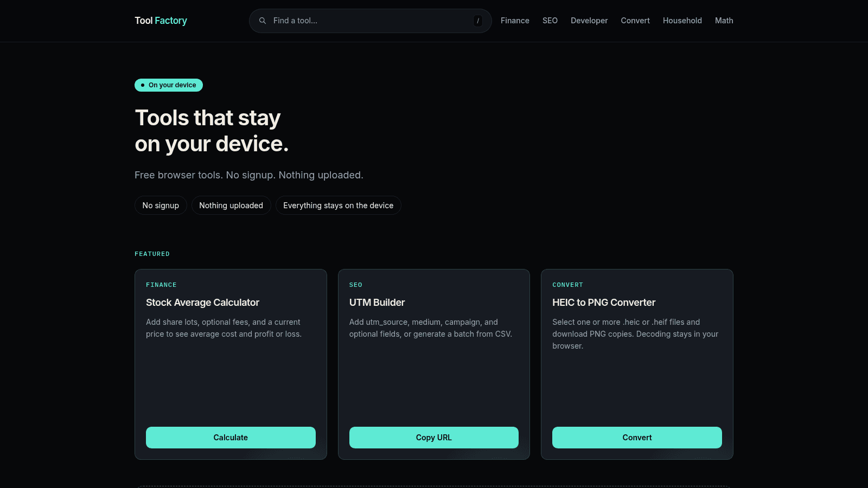Click the Tools that stay on your device headline

point(212,131)
